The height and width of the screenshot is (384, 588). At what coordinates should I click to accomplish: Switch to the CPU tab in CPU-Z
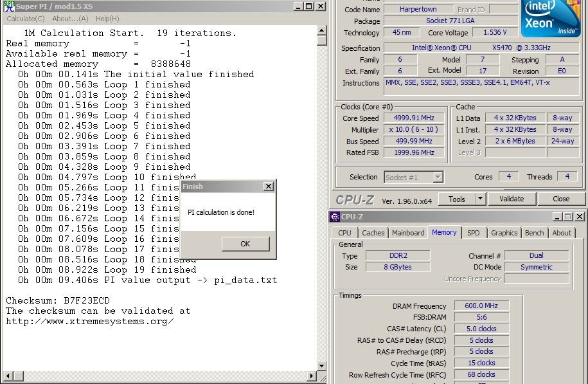(344, 233)
